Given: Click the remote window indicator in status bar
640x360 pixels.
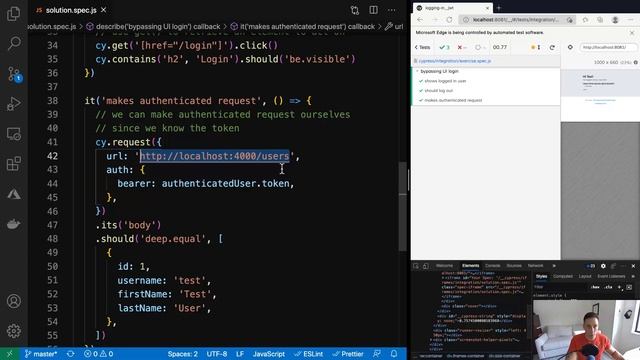Looking at the screenshot, I should pos(9,354).
